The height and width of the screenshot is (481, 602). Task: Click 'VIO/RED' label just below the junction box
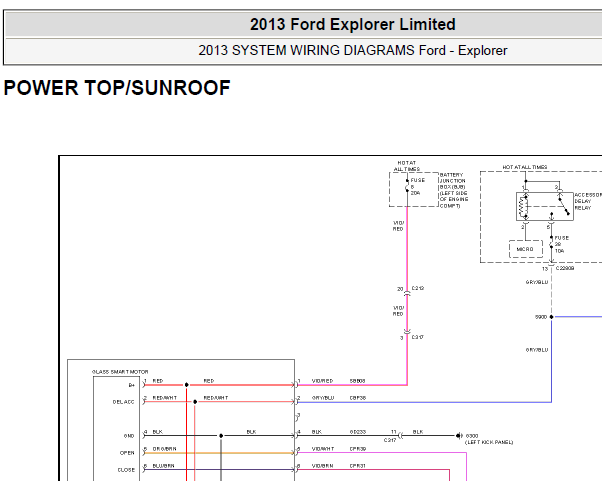[x=398, y=226]
